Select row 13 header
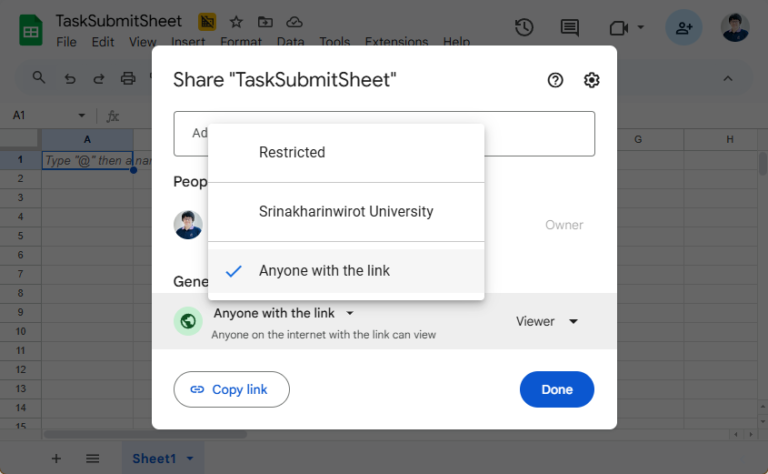 21,389
